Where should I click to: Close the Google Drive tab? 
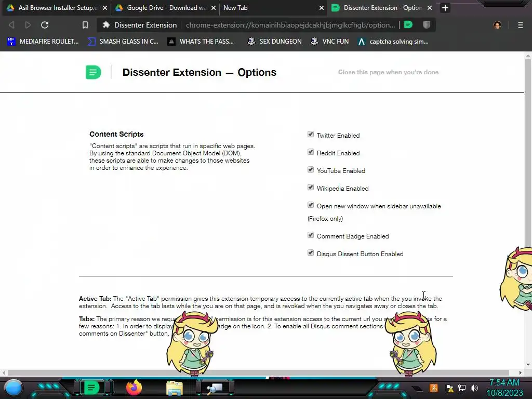[214, 8]
